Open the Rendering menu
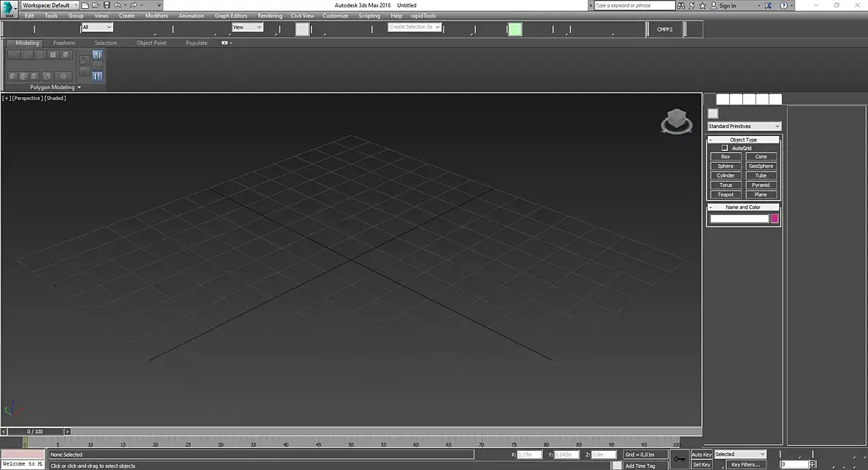This screenshot has height=470, width=868. pyautogui.click(x=269, y=15)
